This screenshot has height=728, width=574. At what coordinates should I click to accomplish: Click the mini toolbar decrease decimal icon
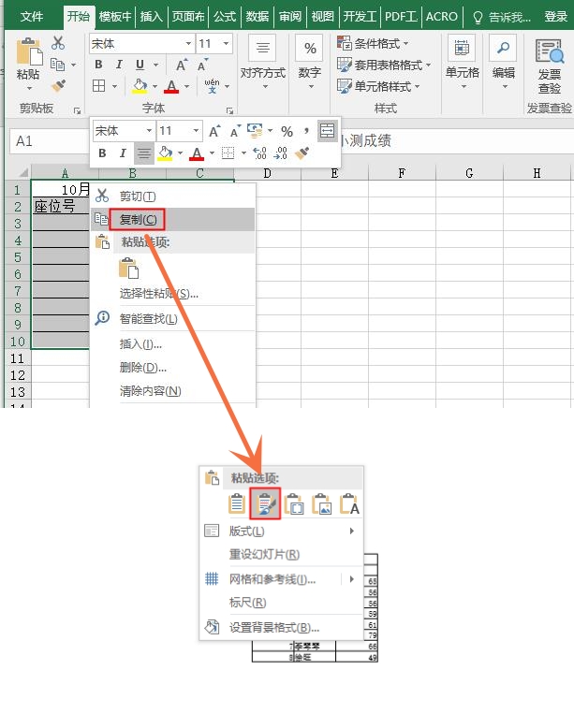pyautogui.click(x=281, y=153)
